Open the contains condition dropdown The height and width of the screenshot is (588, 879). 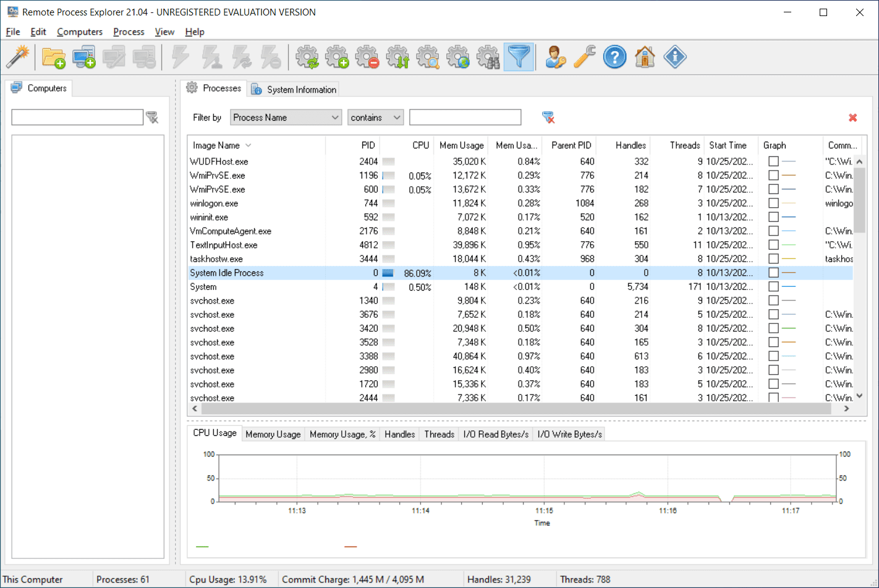375,117
